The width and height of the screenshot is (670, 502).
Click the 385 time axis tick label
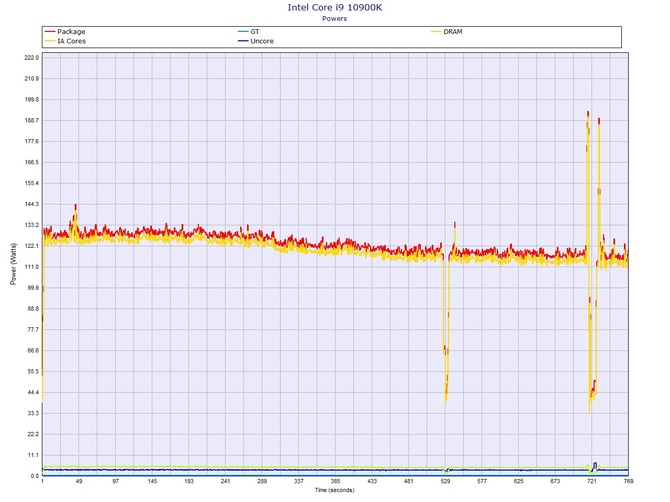tap(335, 481)
